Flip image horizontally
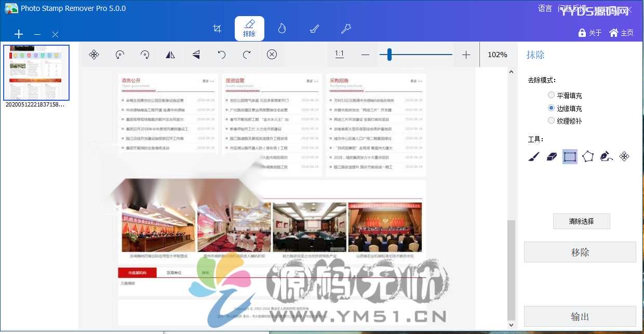644x334 pixels. (x=170, y=55)
